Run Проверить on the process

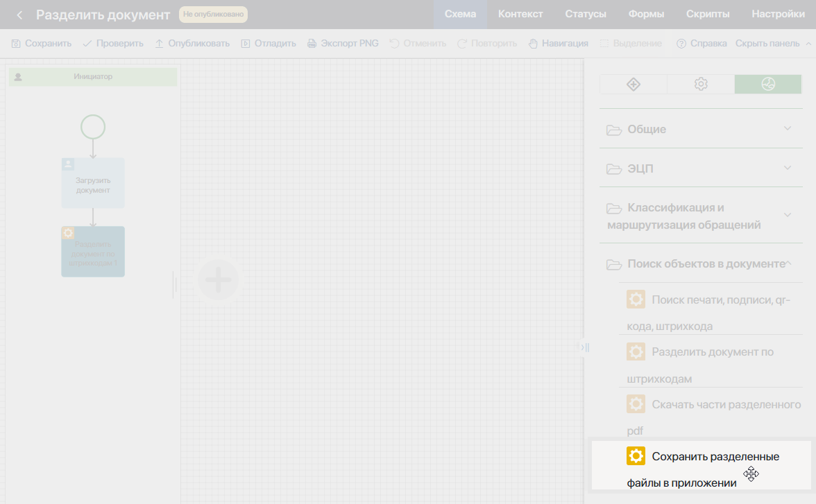pos(113,44)
